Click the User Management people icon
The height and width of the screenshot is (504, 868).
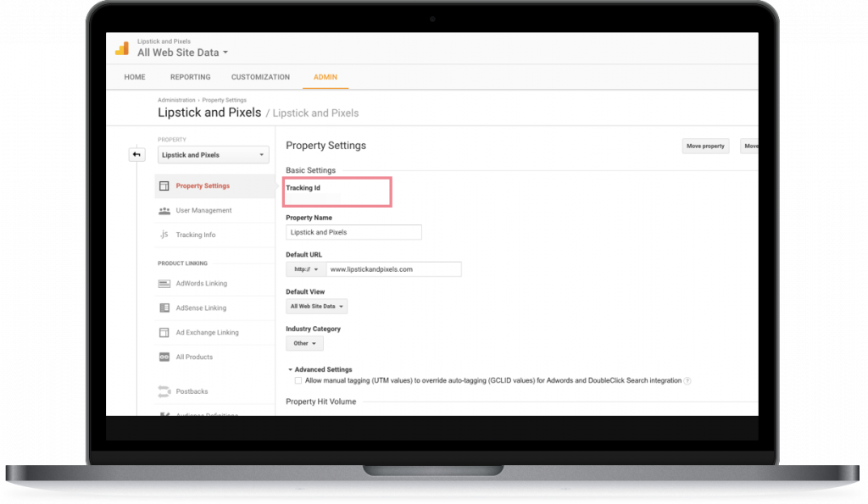[164, 211]
